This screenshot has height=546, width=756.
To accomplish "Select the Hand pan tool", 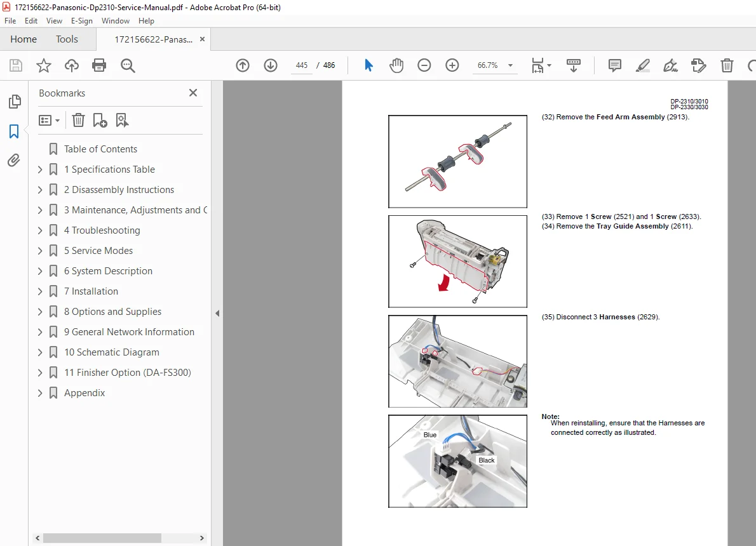I will click(x=396, y=65).
